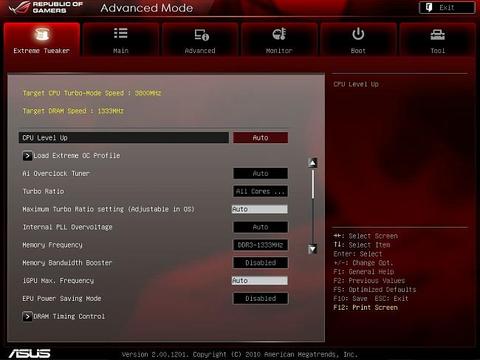Click the settings list scrollbar thumb
480x360 pixels.
point(313,184)
